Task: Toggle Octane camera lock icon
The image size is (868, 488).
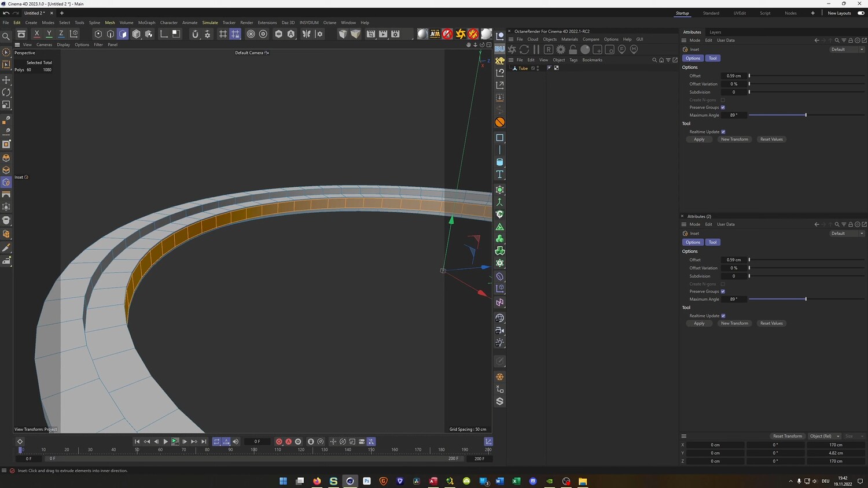Action: click(573, 50)
